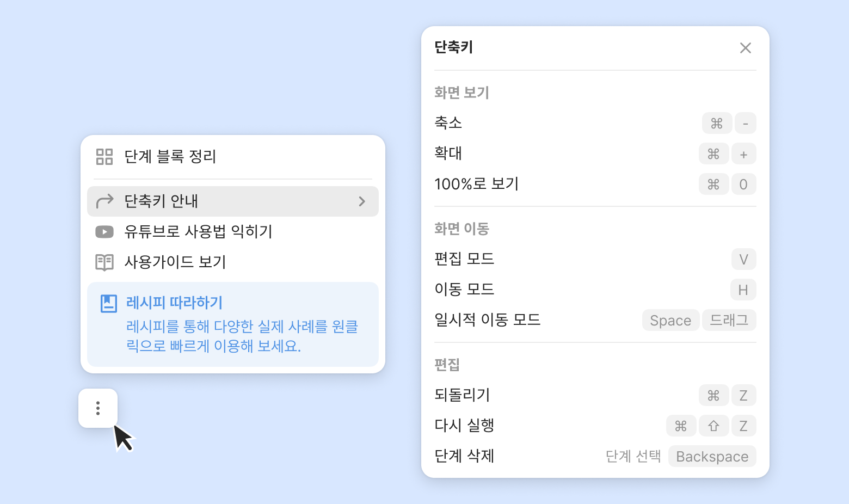Choose 사용가이드 보기 from the menu
The image size is (849, 504).
(175, 262)
